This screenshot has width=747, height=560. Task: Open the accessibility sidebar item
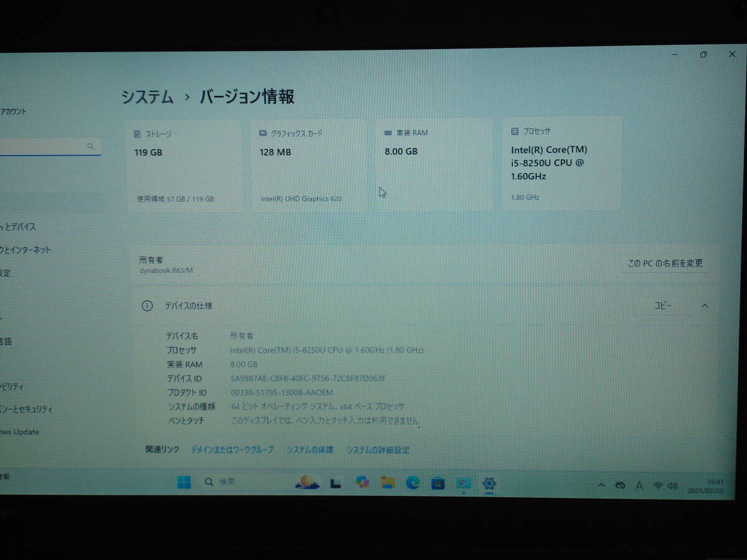coord(12,386)
